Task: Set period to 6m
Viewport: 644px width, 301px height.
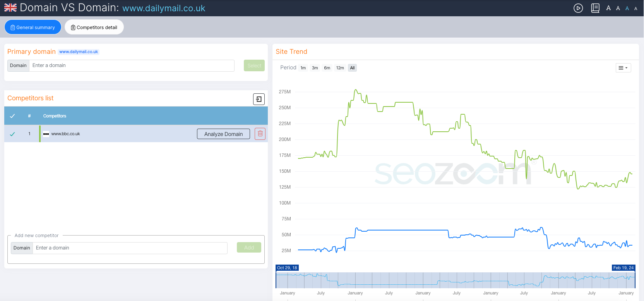Action: 327,68
